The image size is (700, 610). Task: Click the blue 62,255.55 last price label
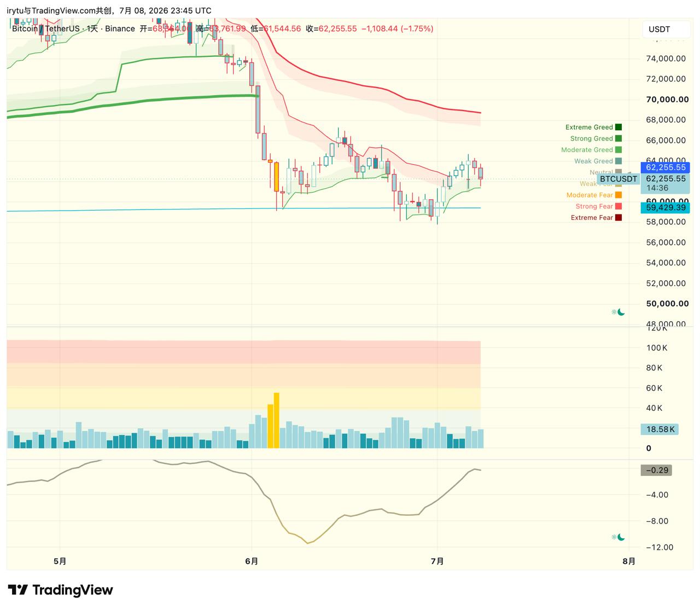[665, 168]
